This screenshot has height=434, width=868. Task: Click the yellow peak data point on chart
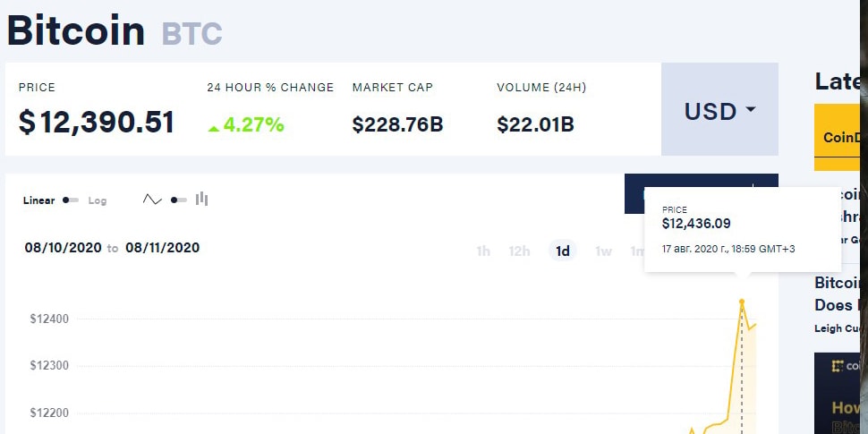742,302
